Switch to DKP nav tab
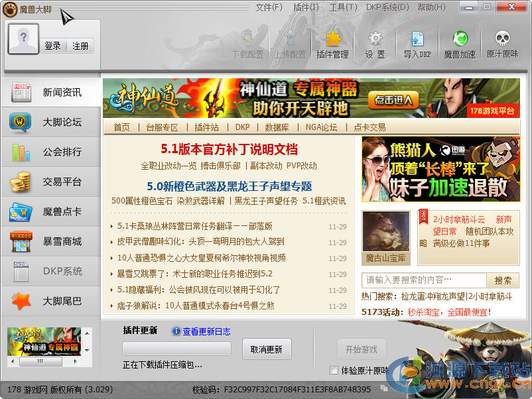 [243, 127]
